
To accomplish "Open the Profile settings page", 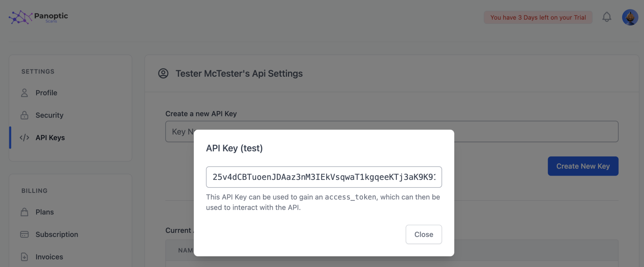I will pyautogui.click(x=46, y=93).
